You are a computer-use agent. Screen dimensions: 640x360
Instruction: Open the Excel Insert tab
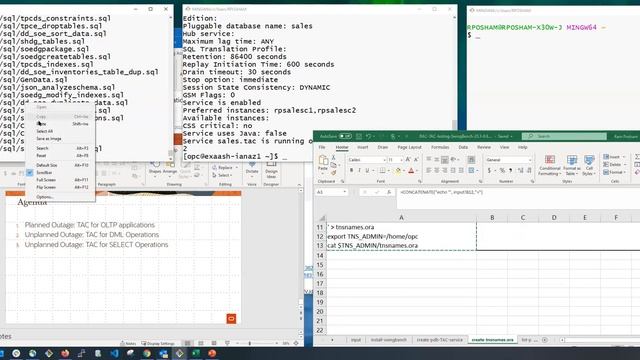(x=362, y=147)
